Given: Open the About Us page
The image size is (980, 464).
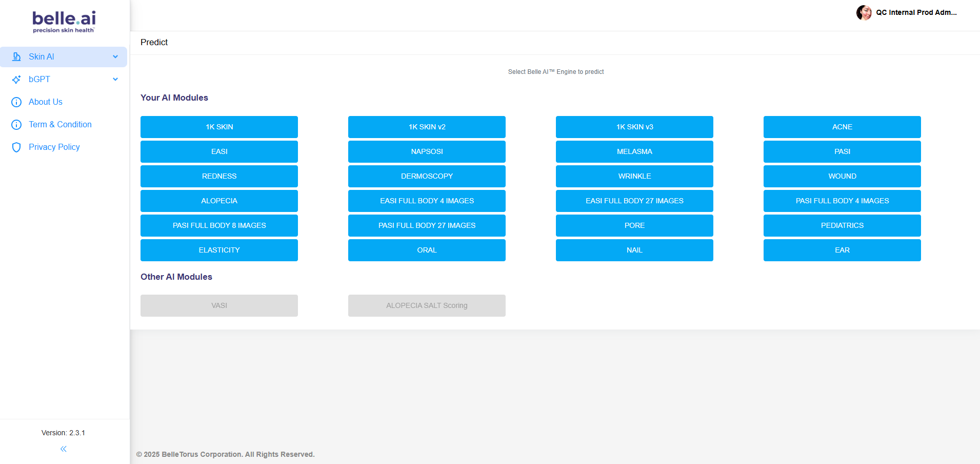Looking at the screenshot, I should pyautogui.click(x=46, y=102).
